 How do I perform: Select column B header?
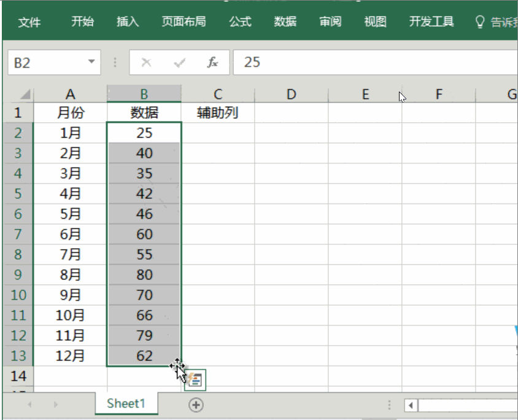[144, 94]
